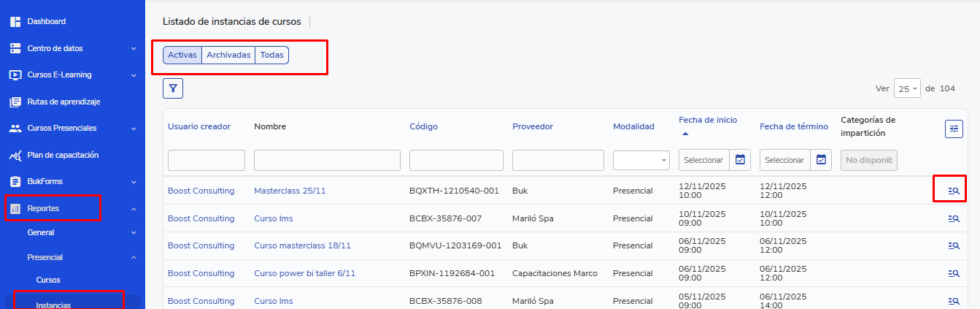Select the Activas filter toggle

[182, 56]
